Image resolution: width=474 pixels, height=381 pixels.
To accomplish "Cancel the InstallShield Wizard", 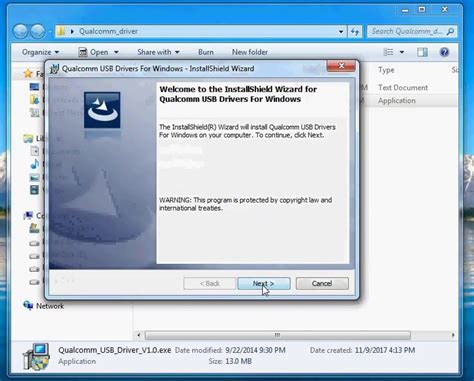I will click(322, 283).
